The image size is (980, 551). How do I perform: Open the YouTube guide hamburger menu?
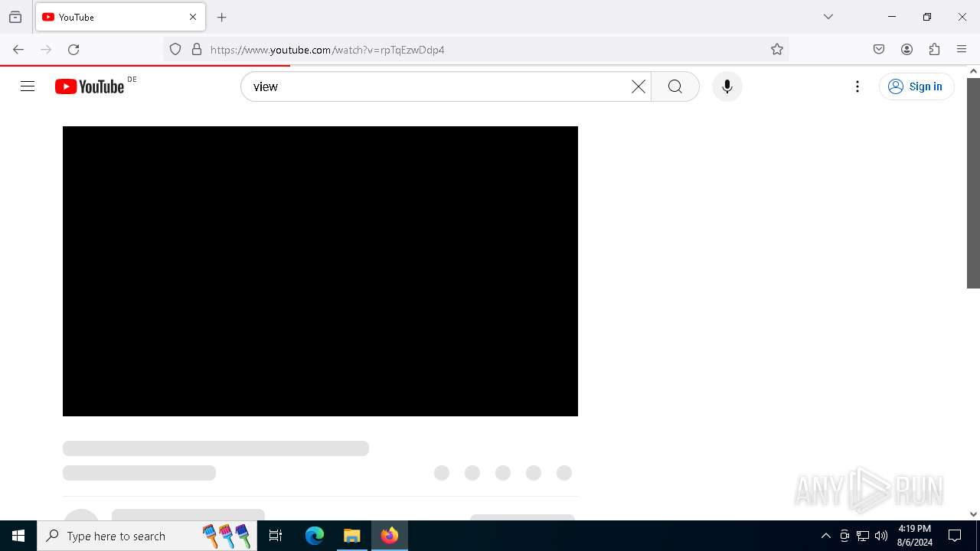[28, 86]
